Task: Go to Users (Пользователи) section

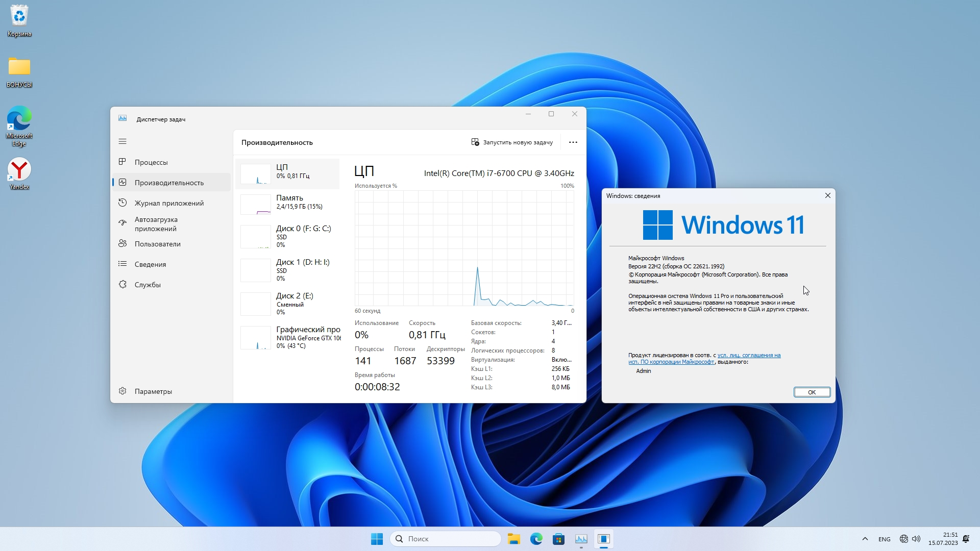Action: (157, 244)
